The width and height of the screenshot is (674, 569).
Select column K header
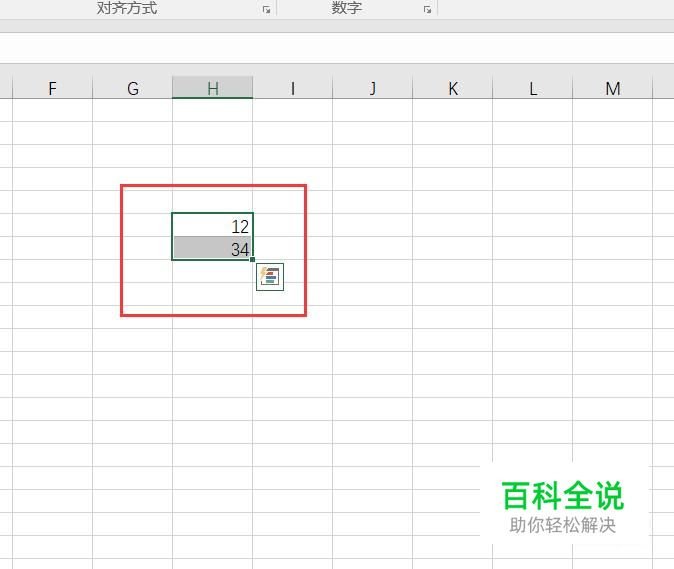[x=453, y=88]
